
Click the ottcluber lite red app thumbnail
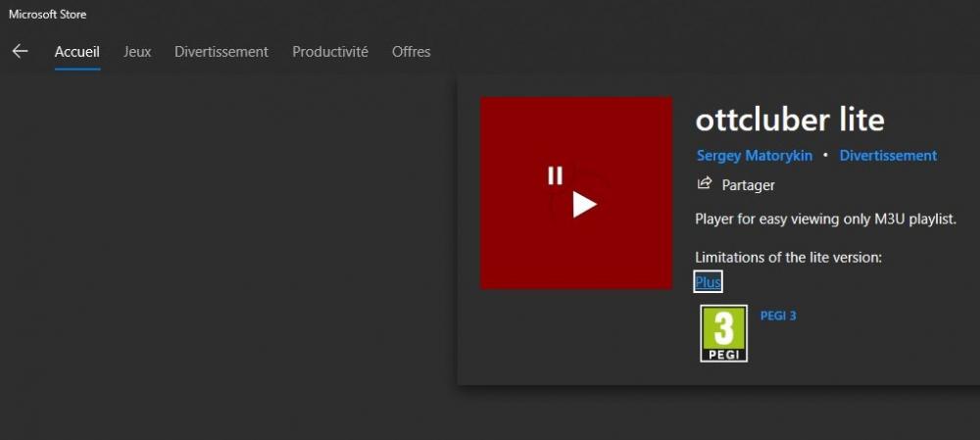coord(576,193)
